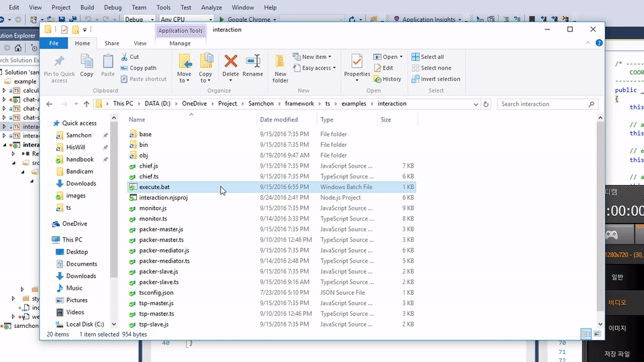Switch to details view toggle
644x362 pixels.
[x=586, y=334]
